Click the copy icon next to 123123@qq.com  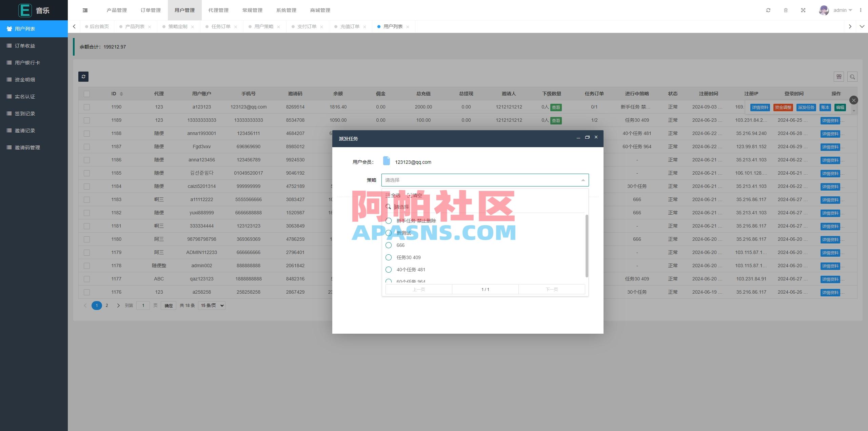[387, 162]
